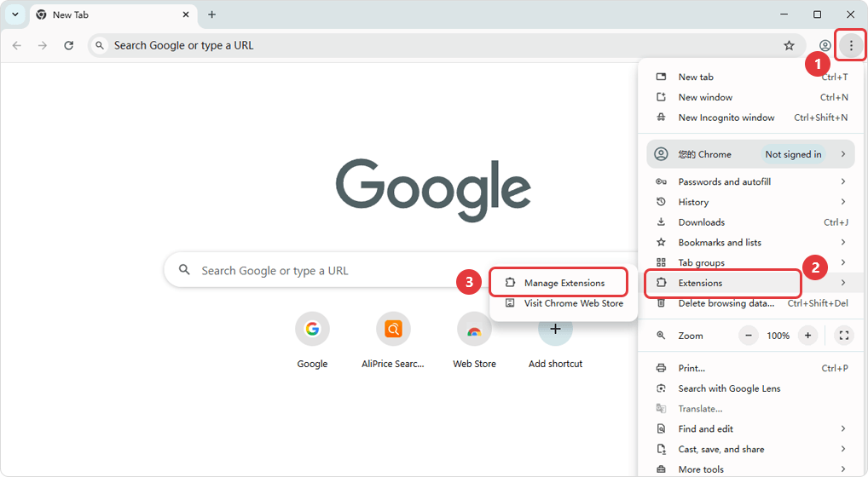The width and height of the screenshot is (868, 477).
Task: Click the three-dot Chrome menu button
Action: pos(850,45)
